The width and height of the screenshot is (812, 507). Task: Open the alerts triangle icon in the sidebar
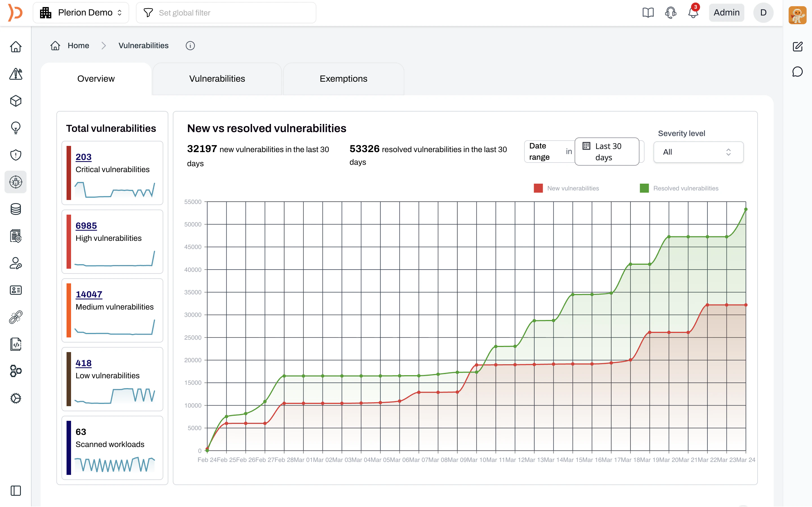point(16,74)
